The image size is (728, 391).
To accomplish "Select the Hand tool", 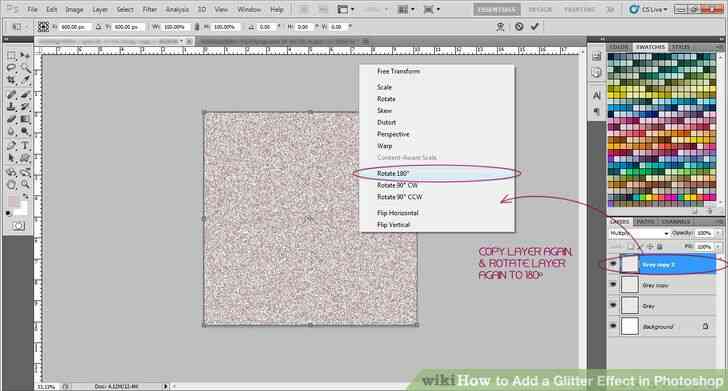I will (11, 184).
